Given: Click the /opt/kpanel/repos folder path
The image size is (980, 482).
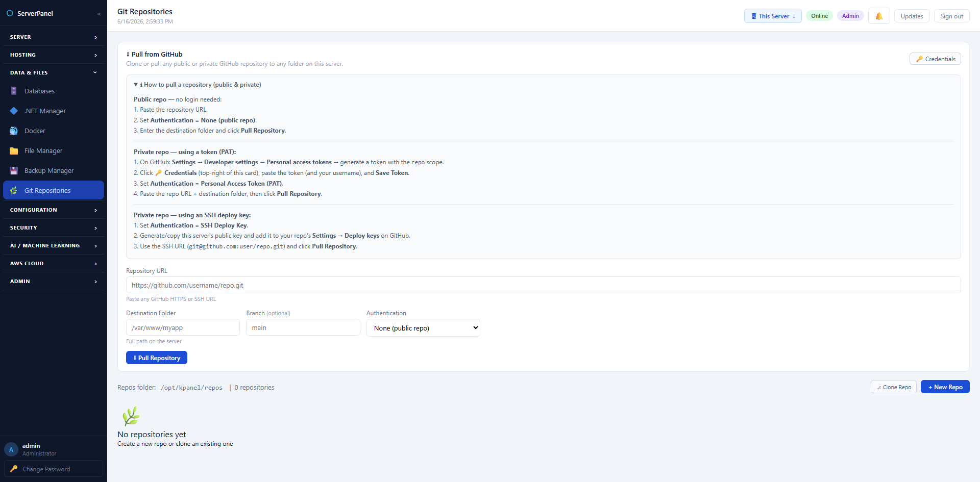Looking at the screenshot, I should tap(191, 388).
